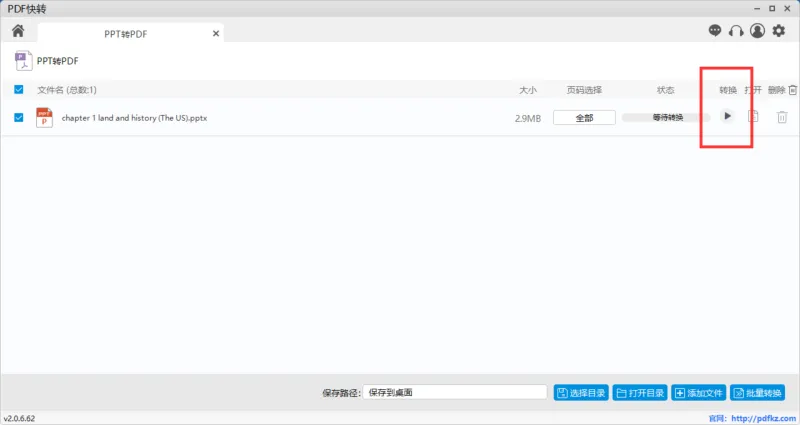Image resolution: width=800 pixels, height=425 pixels.
Task: Open converted file icon in pptx row
Action: click(x=753, y=117)
